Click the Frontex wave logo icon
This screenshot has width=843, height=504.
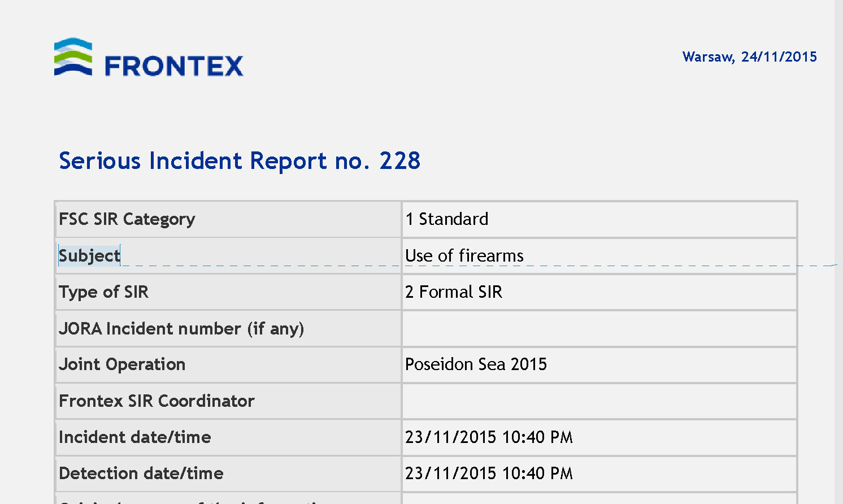coord(73,57)
